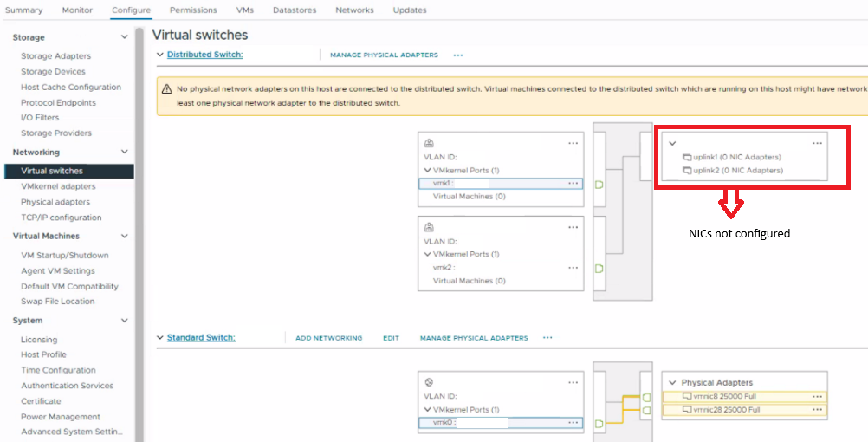This screenshot has height=442, width=868.
Task: Click ellipsis menu on uplink group box
Action: click(x=817, y=143)
